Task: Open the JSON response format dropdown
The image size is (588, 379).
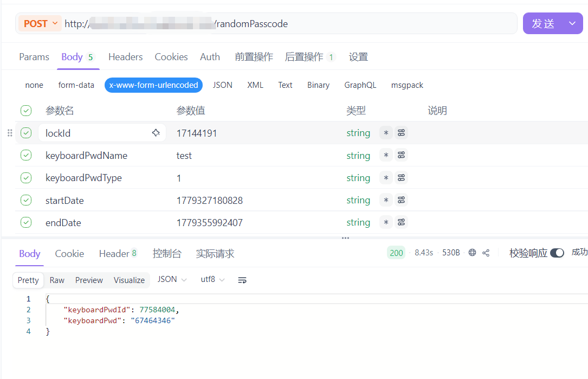Action: point(172,280)
